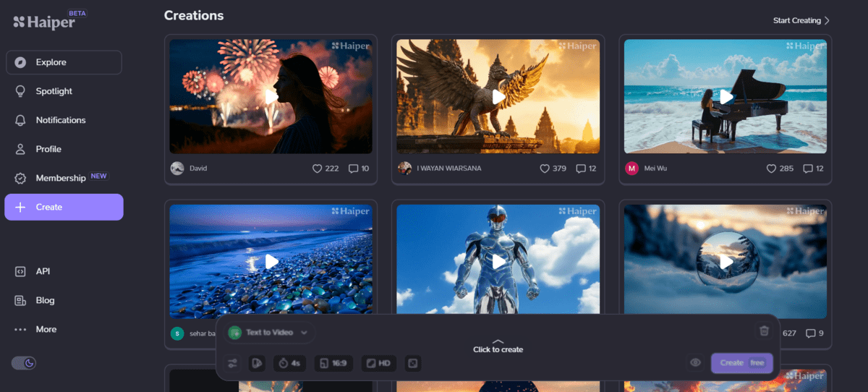Screen dimensions: 868x392
Task: Like I WAYAN WIARSANA's video
Action: 545,169
